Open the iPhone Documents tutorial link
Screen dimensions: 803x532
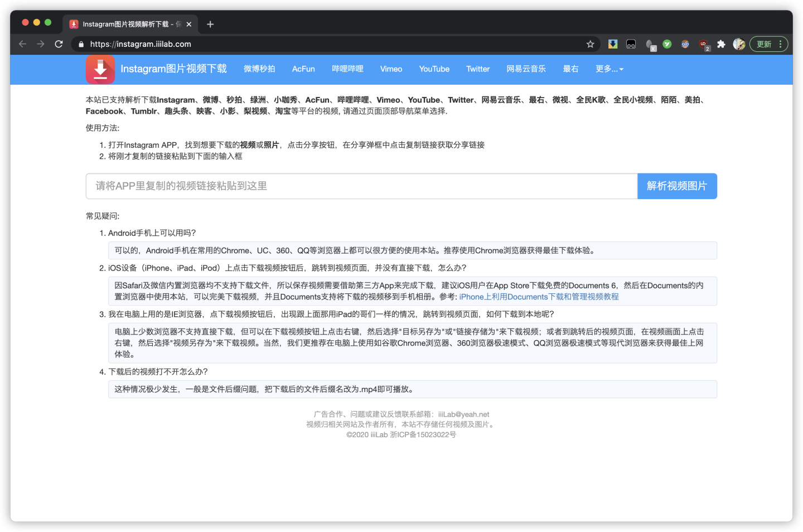[539, 297]
